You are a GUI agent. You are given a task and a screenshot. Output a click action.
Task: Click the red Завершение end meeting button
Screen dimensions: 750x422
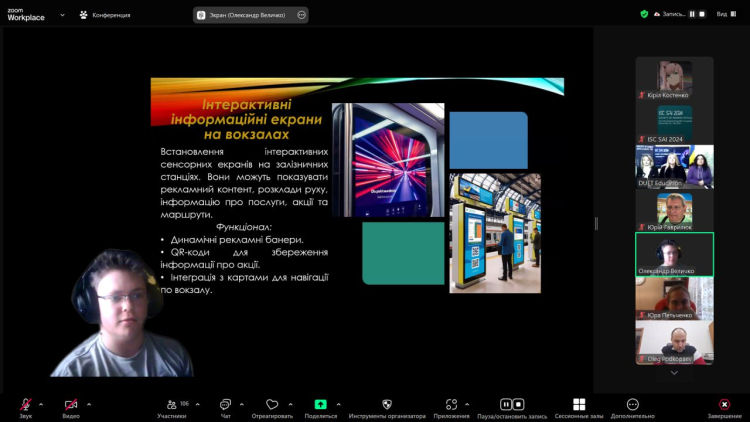(x=724, y=405)
